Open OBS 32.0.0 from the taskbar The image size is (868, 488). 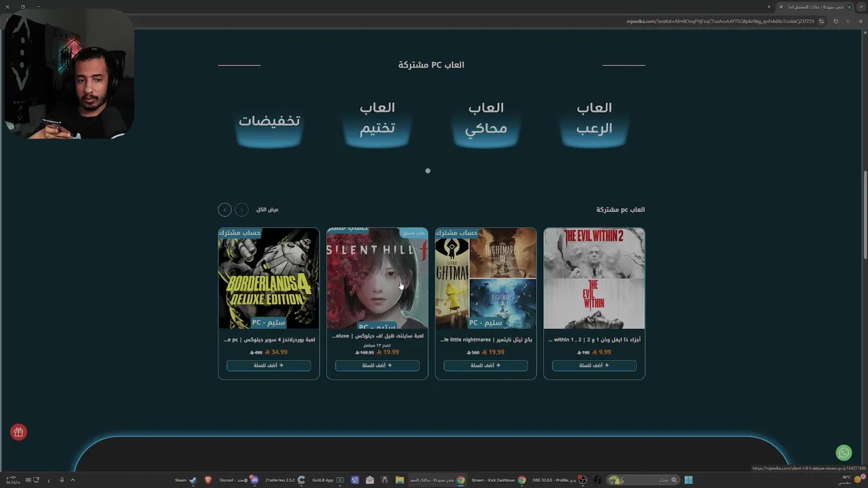(559, 480)
